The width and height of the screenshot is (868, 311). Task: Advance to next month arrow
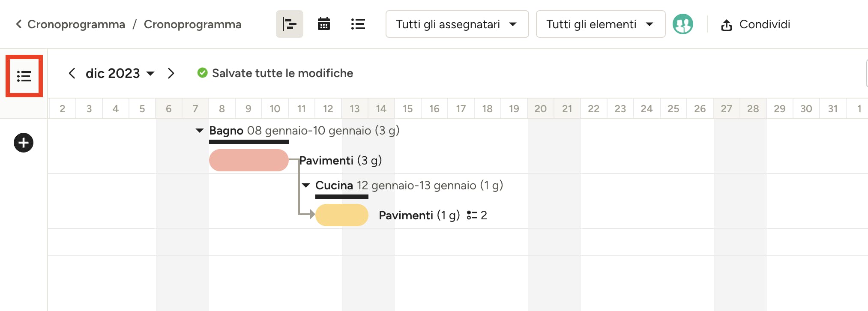pos(171,73)
